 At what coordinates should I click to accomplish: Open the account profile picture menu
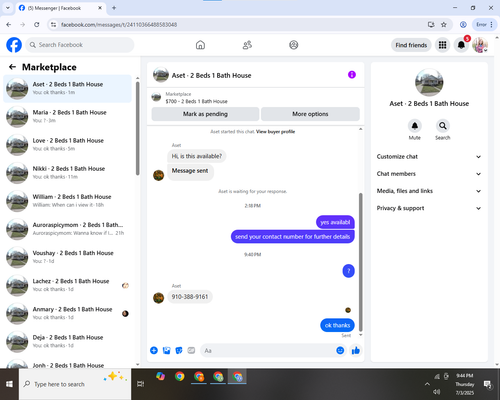(480, 45)
